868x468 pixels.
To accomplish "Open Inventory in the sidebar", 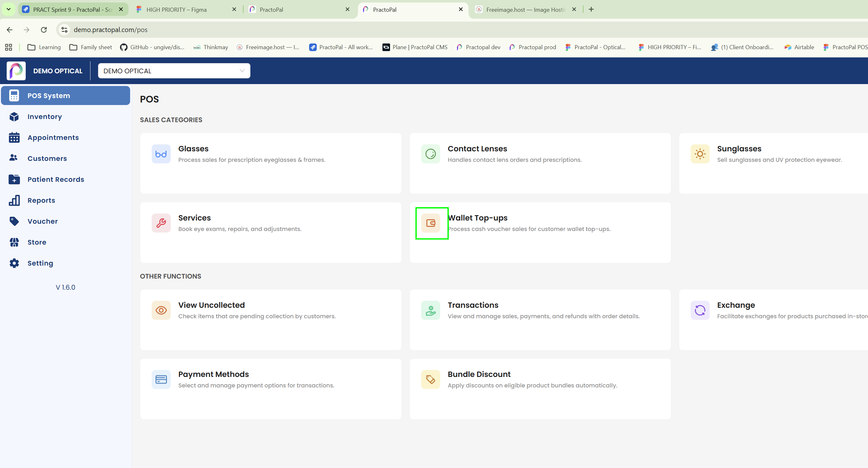I will 44,116.
